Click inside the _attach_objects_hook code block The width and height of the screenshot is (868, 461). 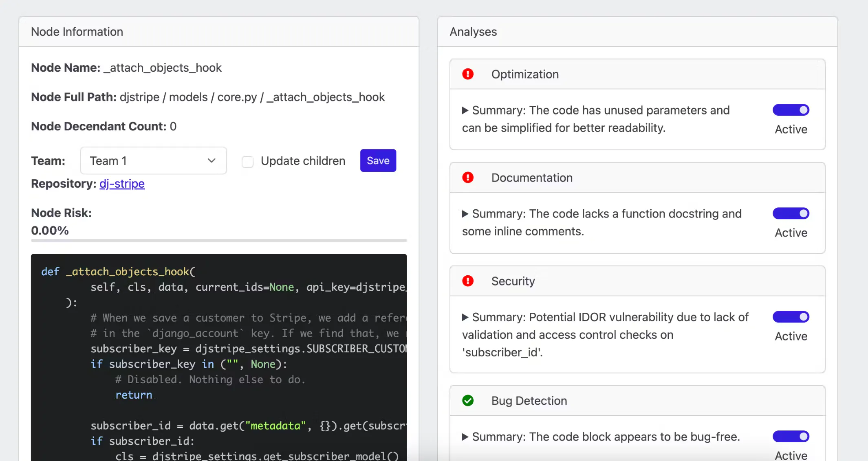click(219, 358)
